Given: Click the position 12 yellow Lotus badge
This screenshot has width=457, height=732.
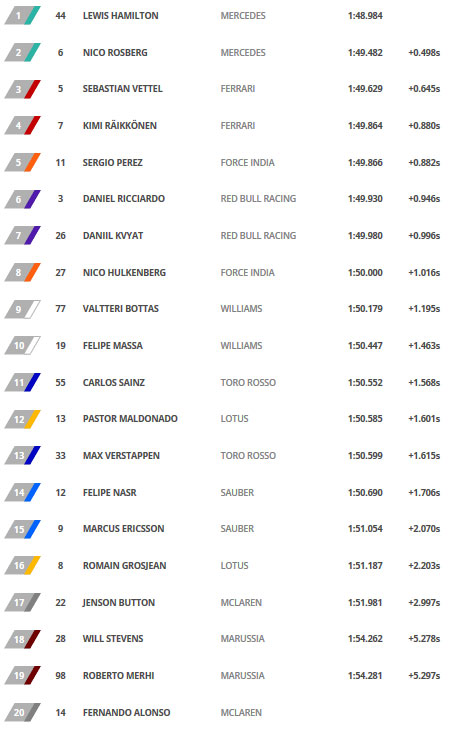Looking at the screenshot, I should (22, 419).
